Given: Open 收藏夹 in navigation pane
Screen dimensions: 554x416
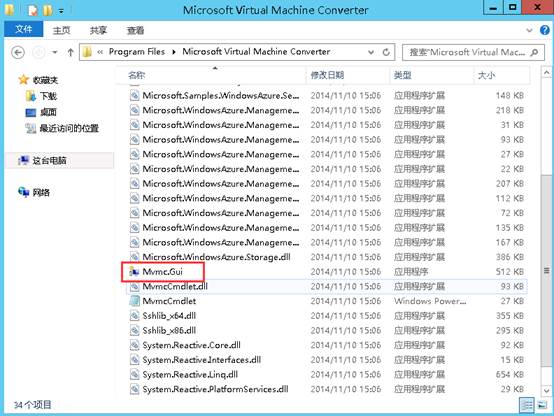Looking at the screenshot, I should tap(45, 80).
